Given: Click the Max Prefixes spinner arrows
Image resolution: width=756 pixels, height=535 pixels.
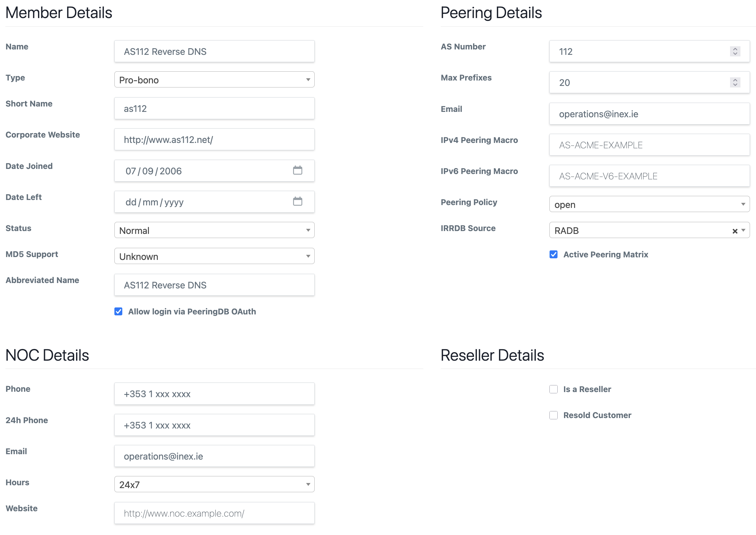Looking at the screenshot, I should tap(735, 82).
